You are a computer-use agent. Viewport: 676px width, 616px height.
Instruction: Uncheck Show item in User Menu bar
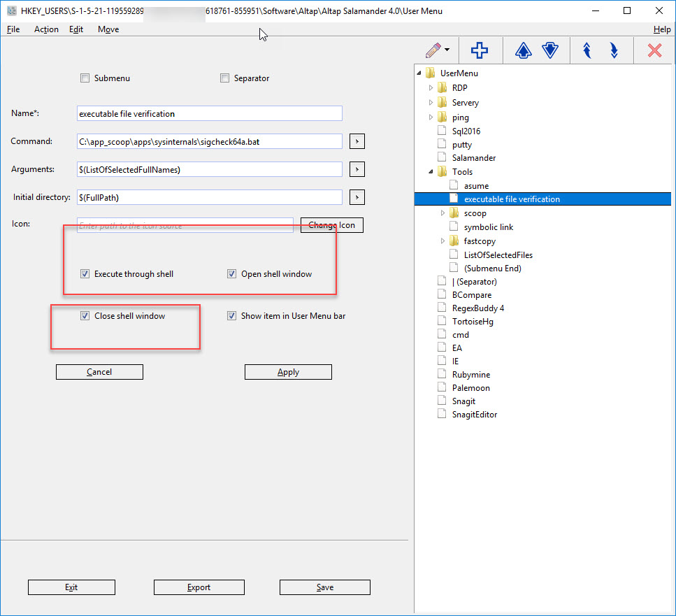(231, 316)
